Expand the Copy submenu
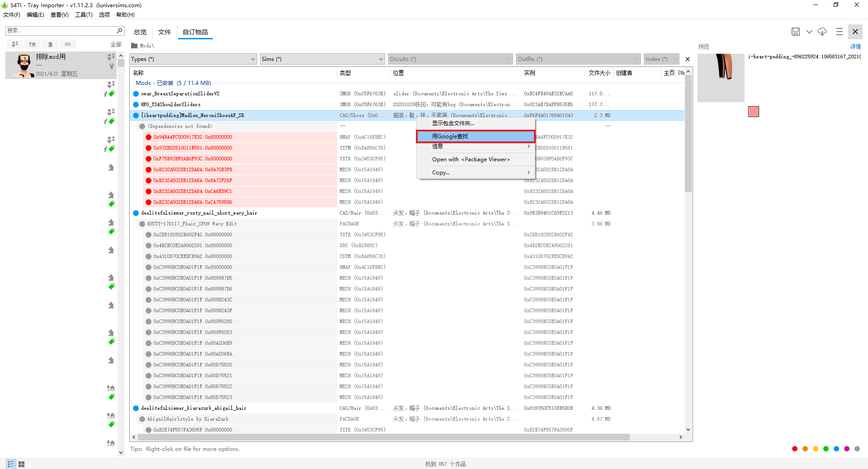Screen dimensions: 868x469 tap(476, 173)
